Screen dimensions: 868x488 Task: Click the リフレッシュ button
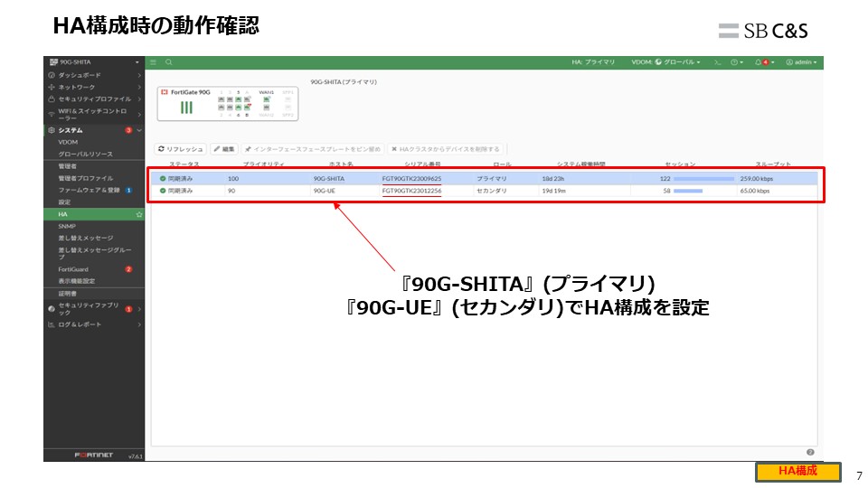(181, 149)
